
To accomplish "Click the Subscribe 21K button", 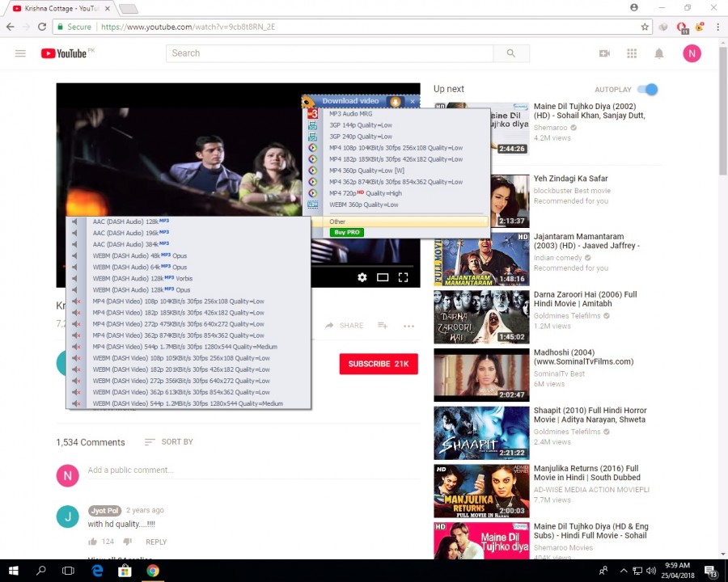I will (379, 364).
